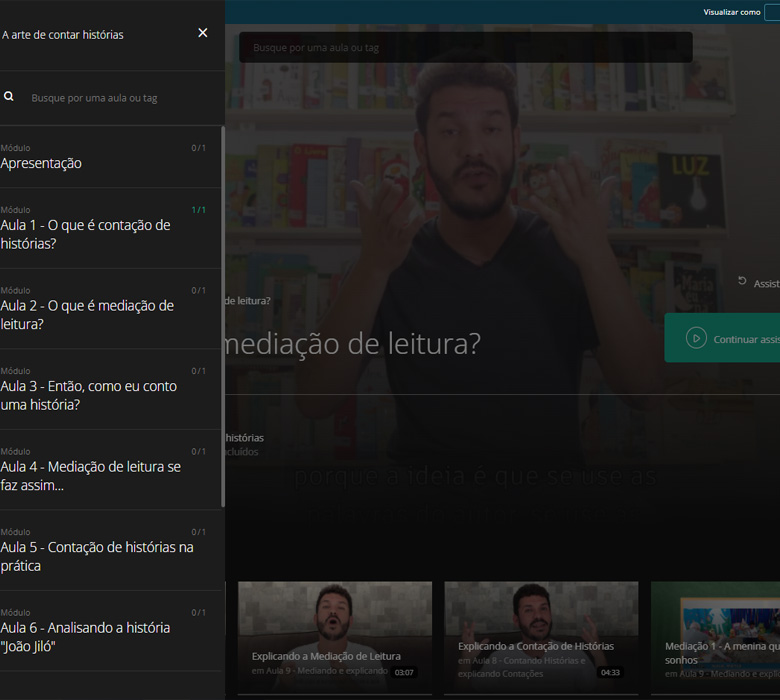The image size is (780, 700).
Task: Click the magnifier search icon in sidebar
Action: [x=9, y=97]
